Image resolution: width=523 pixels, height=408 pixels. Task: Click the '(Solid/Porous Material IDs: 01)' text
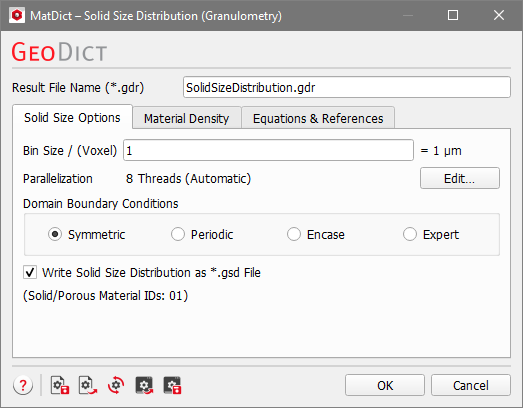coord(106,296)
